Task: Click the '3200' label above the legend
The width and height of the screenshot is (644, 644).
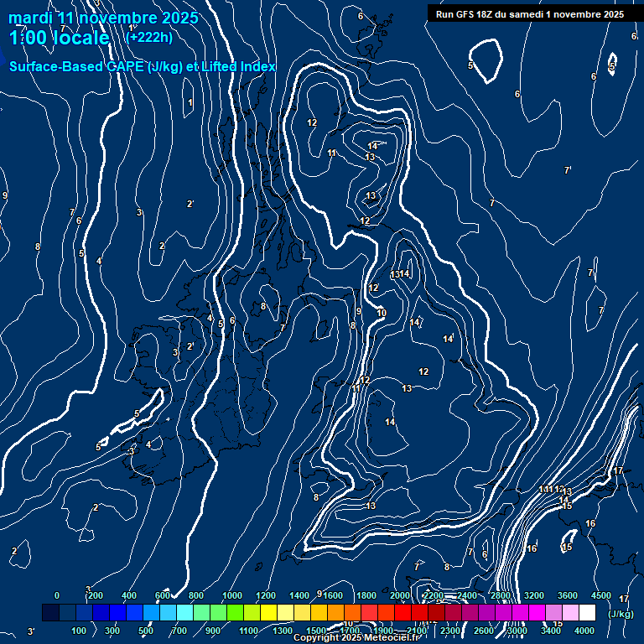Action: click(534, 595)
